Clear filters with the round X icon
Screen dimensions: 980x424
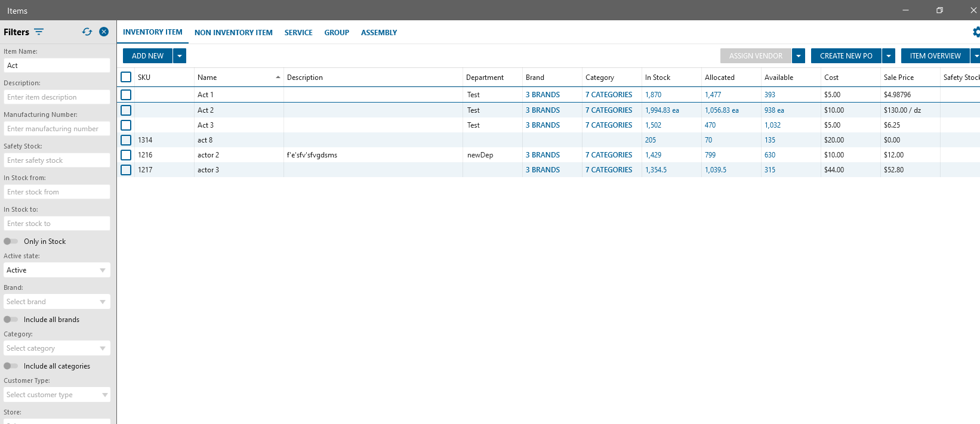104,32
